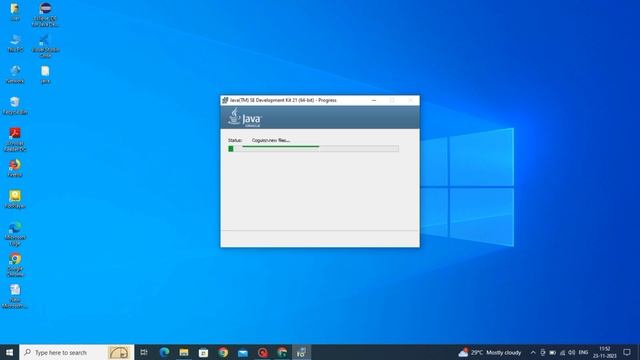Open the taskbar clock and date
Screen dimensions: 640x360
[x=604, y=352]
